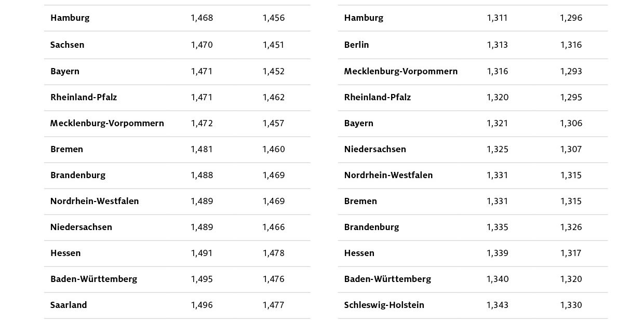This screenshot has width=644, height=322.
Task: Select Nordrhein-Westfalen in the left table
Action: coord(95,201)
